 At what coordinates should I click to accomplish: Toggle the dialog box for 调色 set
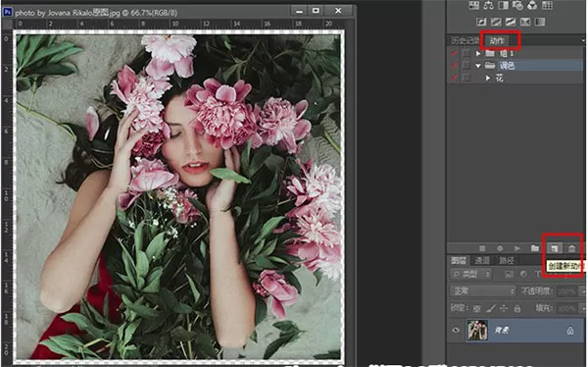(x=466, y=66)
